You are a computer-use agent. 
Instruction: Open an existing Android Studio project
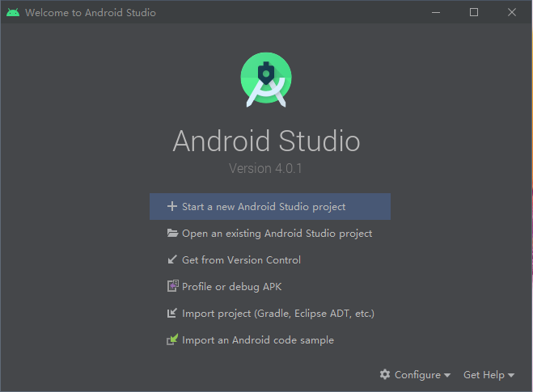click(270, 234)
